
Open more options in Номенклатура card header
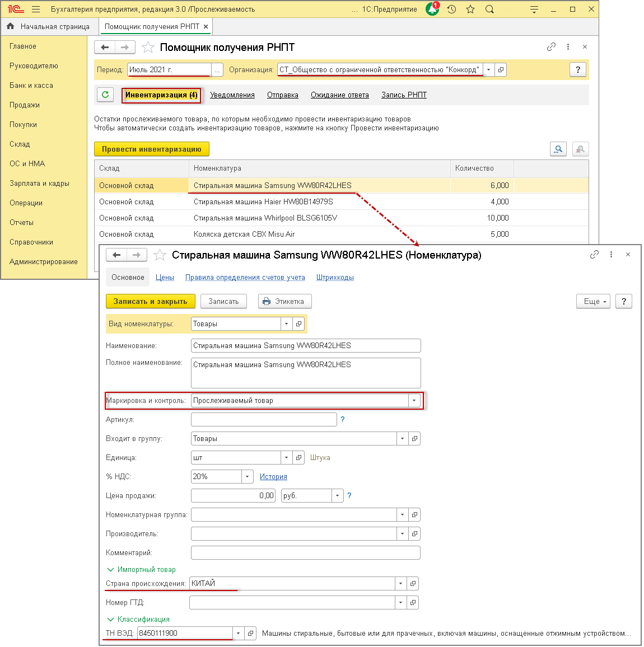611,255
